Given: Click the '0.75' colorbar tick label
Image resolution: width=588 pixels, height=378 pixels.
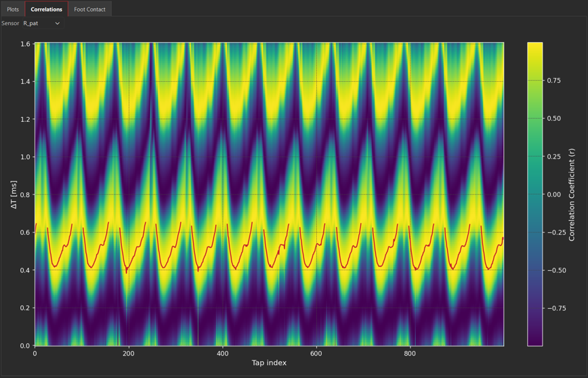Looking at the screenshot, I should 554,80.
